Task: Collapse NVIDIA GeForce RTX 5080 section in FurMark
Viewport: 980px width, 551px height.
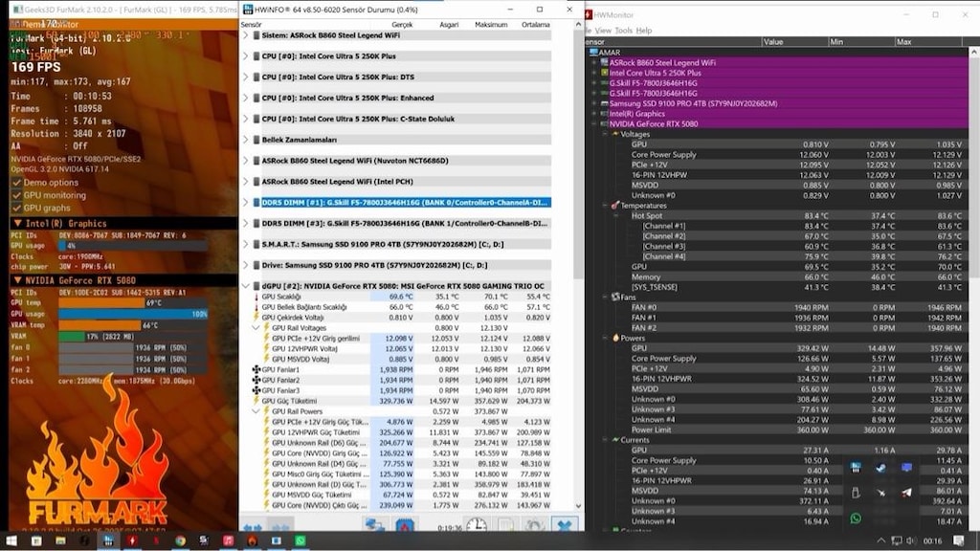Action: pos(17,280)
